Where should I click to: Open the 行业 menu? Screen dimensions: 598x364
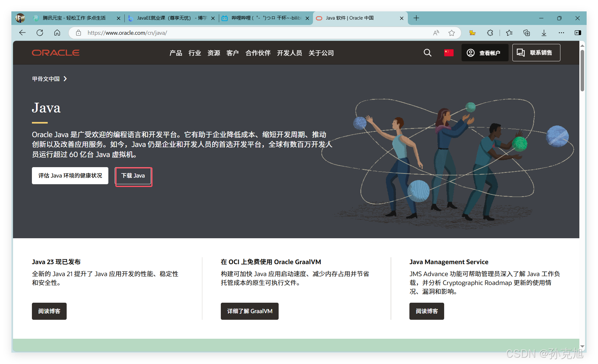pos(195,53)
